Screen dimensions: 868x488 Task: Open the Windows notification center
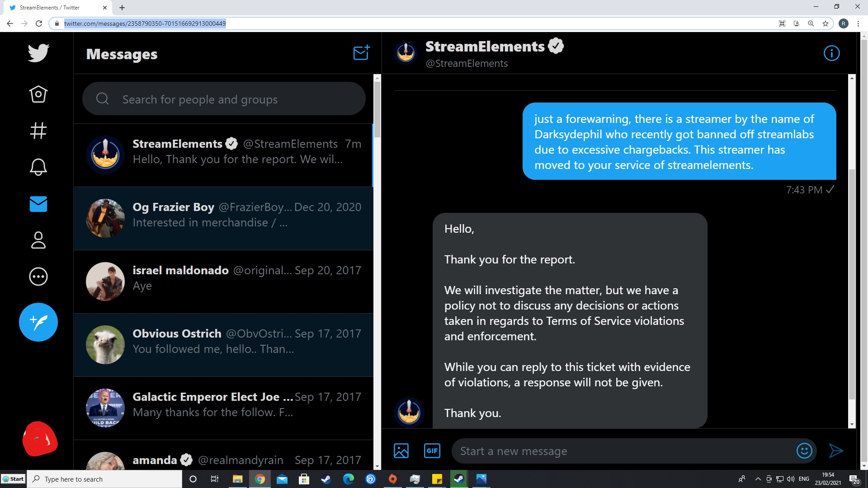(x=854, y=479)
